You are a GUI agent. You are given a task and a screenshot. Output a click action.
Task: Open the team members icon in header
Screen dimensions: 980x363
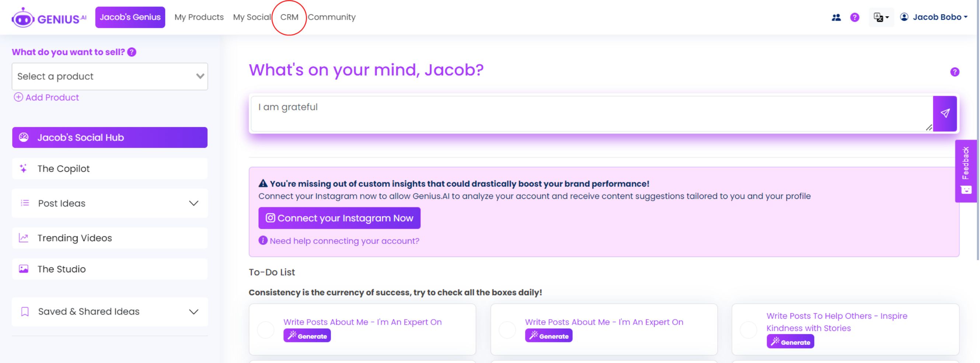(x=836, y=17)
